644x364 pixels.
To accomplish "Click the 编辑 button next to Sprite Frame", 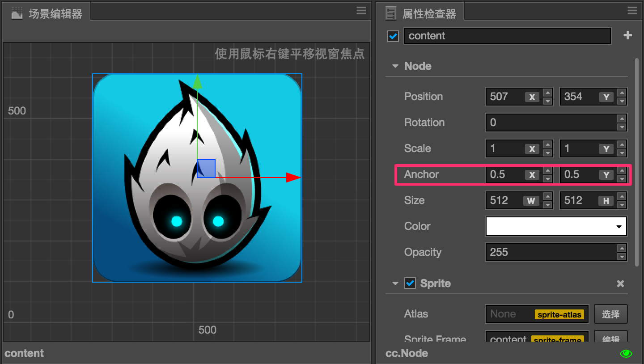I will pos(610,337).
